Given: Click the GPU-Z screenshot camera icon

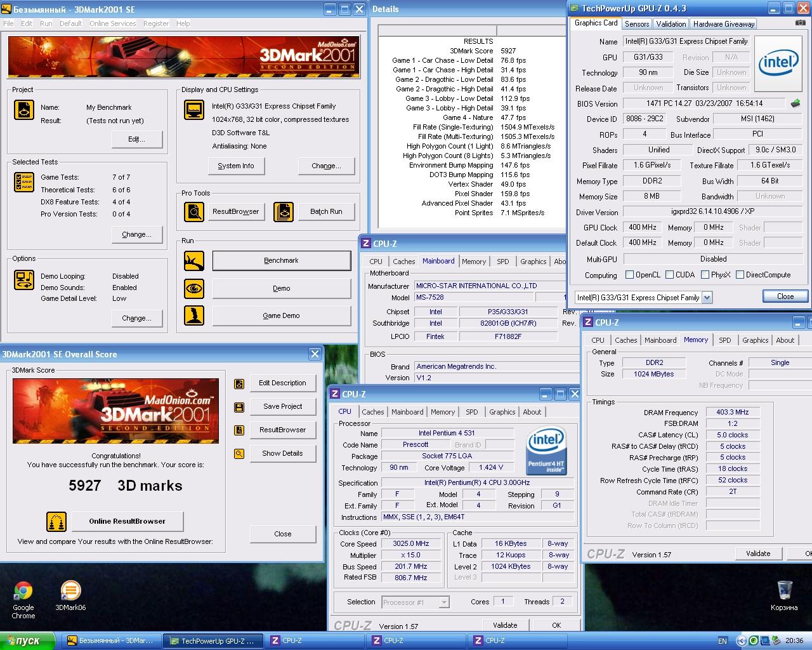Looking at the screenshot, I should [x=801, y=23].
